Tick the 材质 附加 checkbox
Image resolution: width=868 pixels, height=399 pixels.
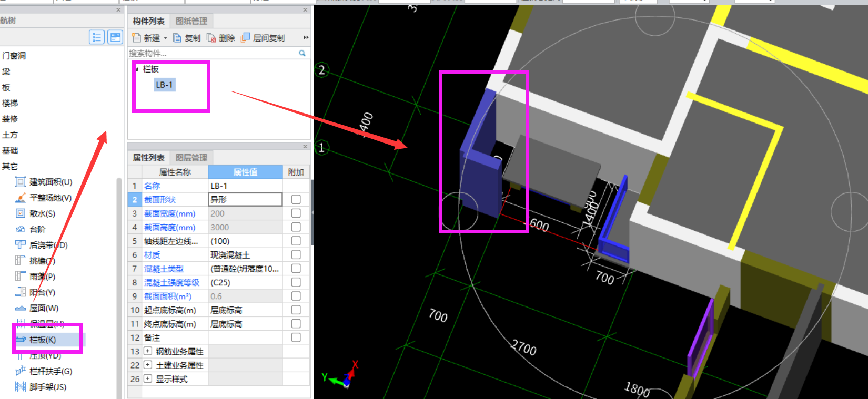click(x=296, y=254)
